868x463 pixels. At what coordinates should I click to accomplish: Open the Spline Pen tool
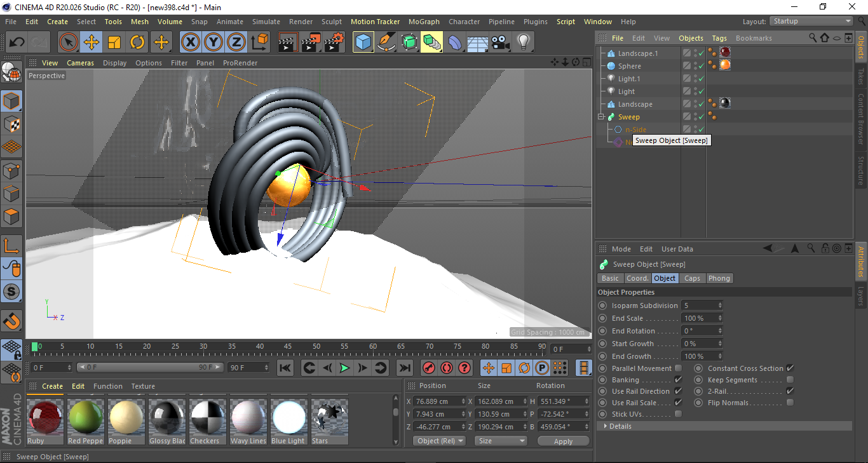[x=386, y=43]
